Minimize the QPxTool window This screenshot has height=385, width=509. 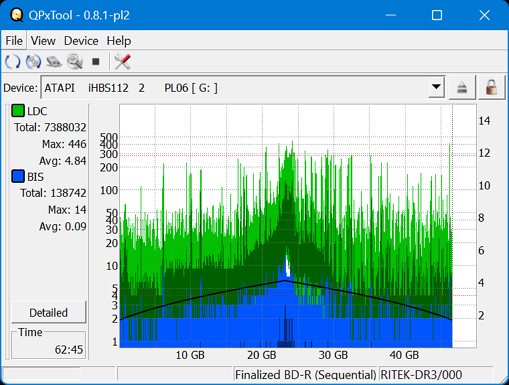coord(391,15)
